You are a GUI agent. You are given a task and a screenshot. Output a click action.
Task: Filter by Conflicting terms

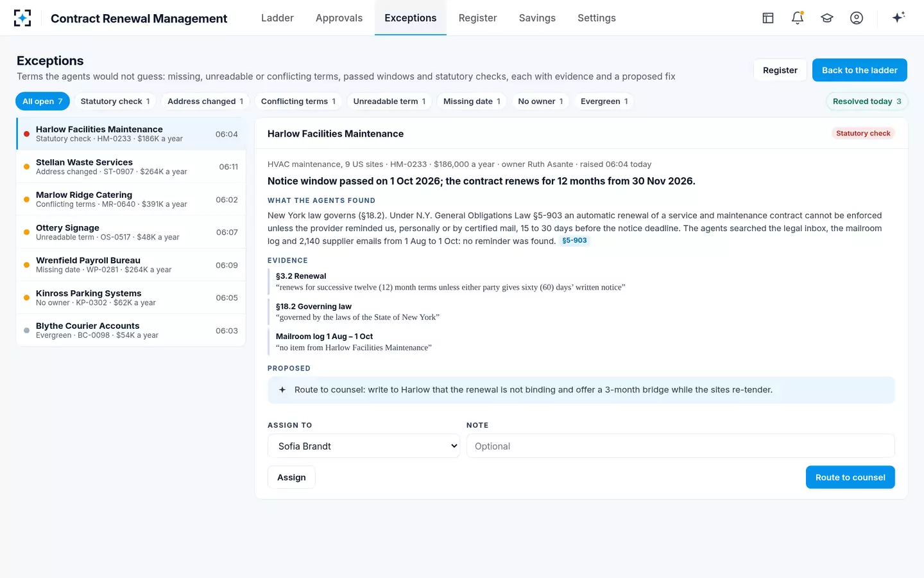pos(298,101)
